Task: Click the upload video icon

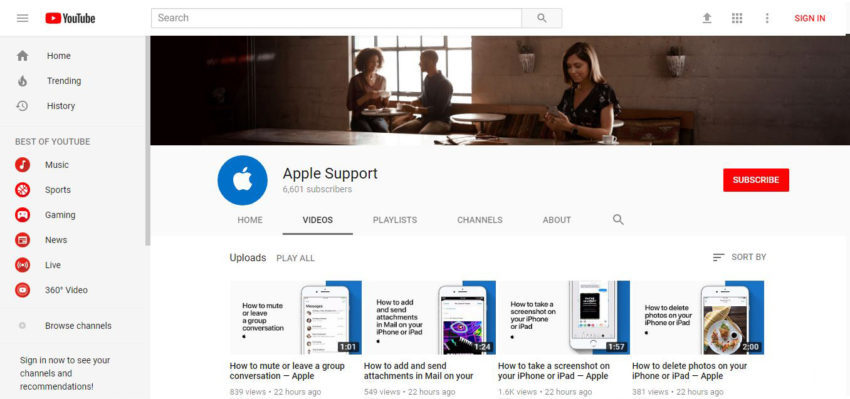Action: (x=706, y=18)
